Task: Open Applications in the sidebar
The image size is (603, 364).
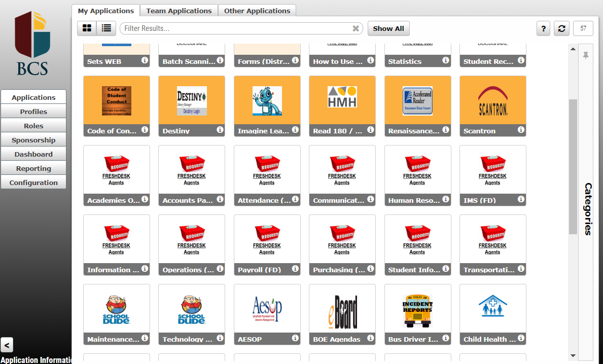Action: pos(33,97)
